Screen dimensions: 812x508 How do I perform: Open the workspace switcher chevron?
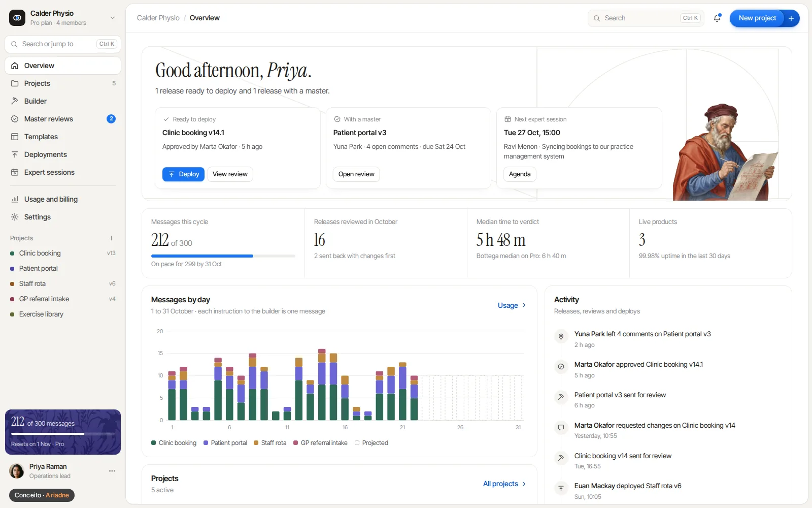[113, 18]
